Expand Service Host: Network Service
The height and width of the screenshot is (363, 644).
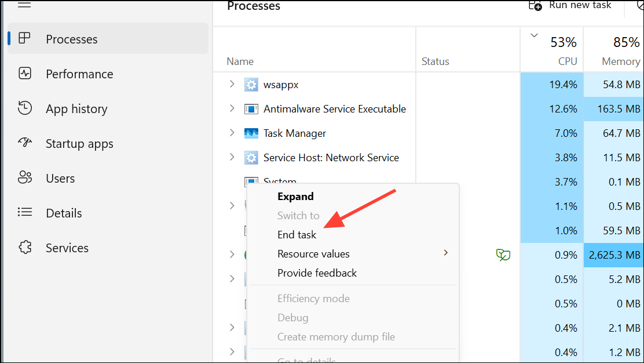232,157
